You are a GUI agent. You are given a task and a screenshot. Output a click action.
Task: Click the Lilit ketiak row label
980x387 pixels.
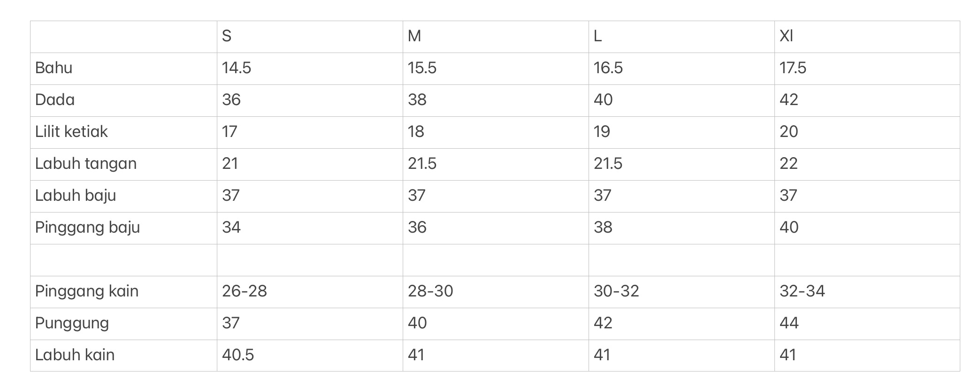pos(71,132)
